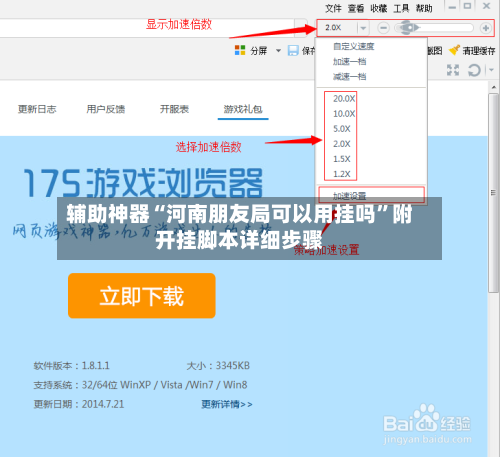Switch to the 用户反馈 tab

[106, 109]
